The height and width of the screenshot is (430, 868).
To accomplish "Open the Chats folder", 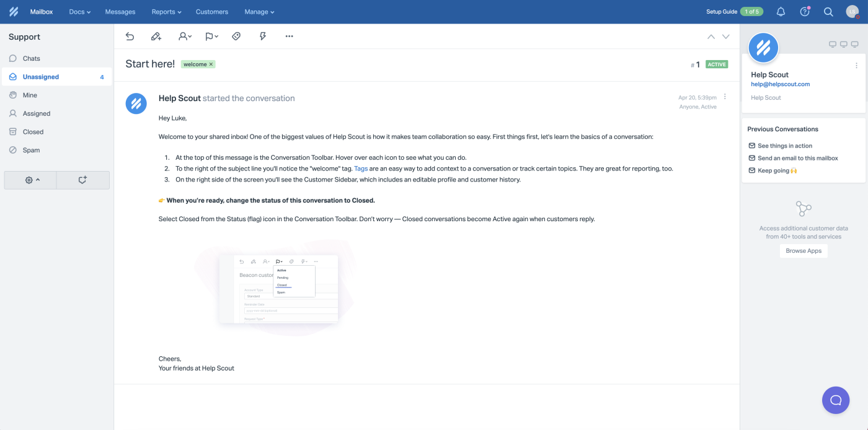I will pyautogui.click(x=57, y=58).
